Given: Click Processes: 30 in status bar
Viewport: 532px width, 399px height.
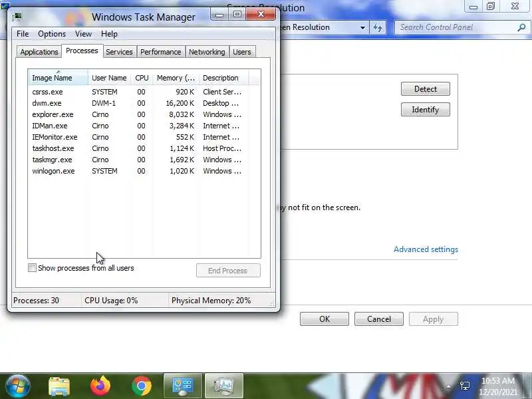Looking at the screenshot, I should pyautogui.click(x=36, y=301).
